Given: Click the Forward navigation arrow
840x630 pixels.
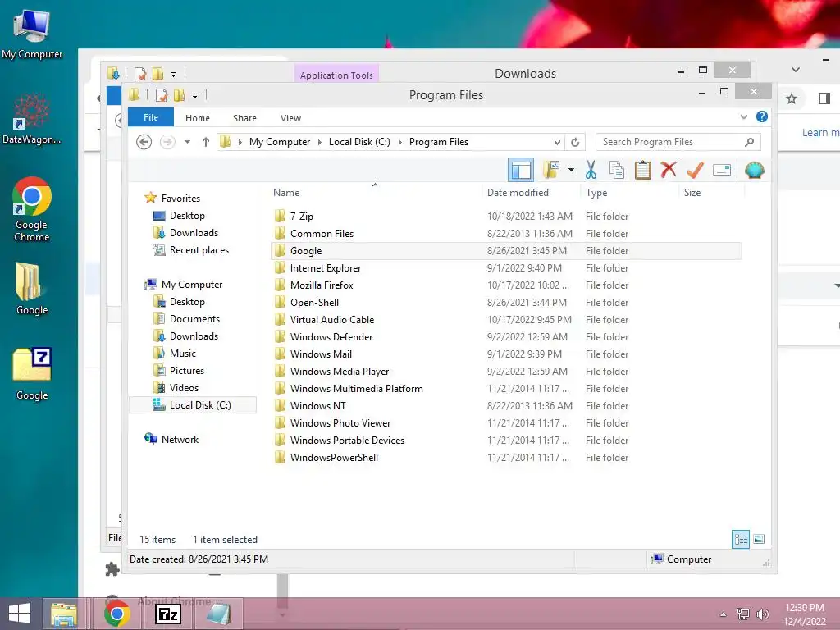Looking at the screenshot, I should click(167, 142).
